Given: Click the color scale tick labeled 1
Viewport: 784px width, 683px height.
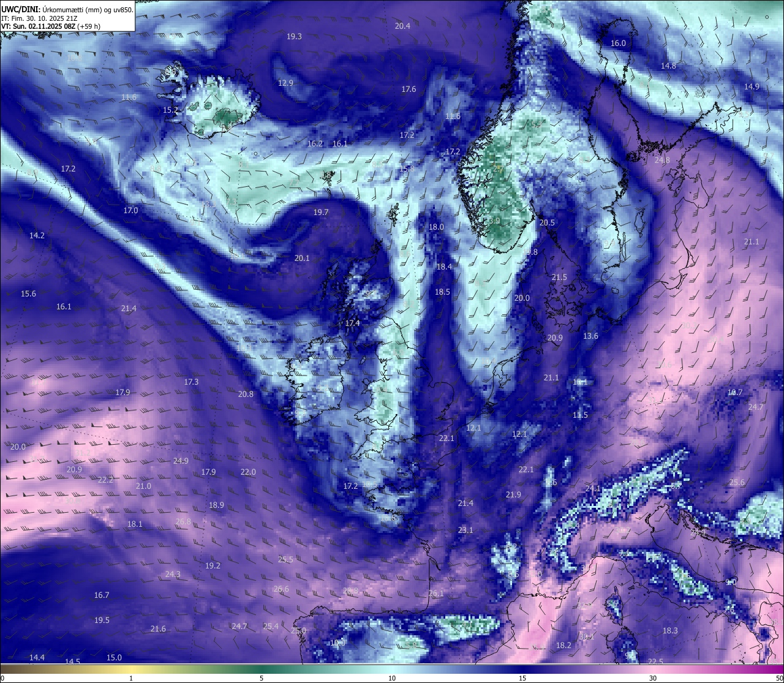Looking at the screenshot, I should tap(131, 678).
